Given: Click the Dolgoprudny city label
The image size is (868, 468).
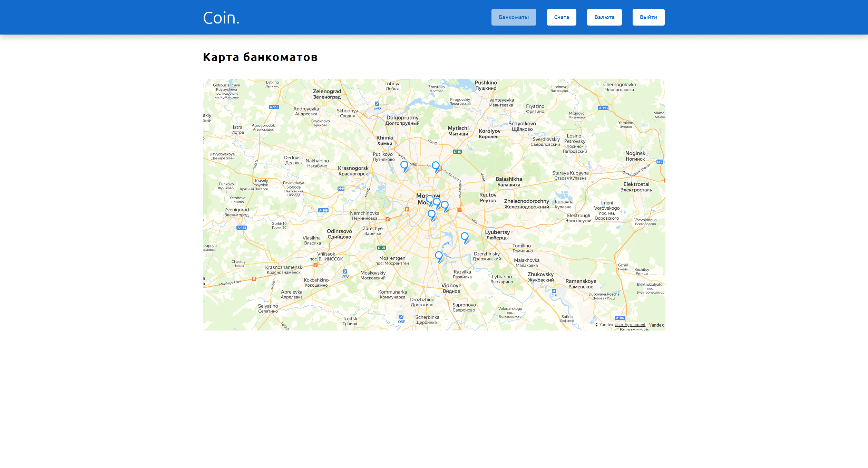Looking at the screenshot, I should point(402,120).
